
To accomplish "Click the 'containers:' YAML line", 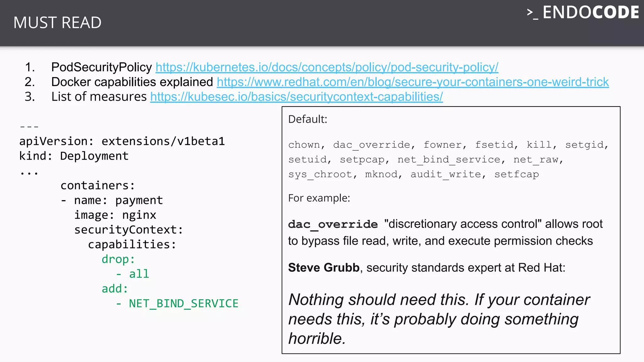I will [x=98, y=185].
